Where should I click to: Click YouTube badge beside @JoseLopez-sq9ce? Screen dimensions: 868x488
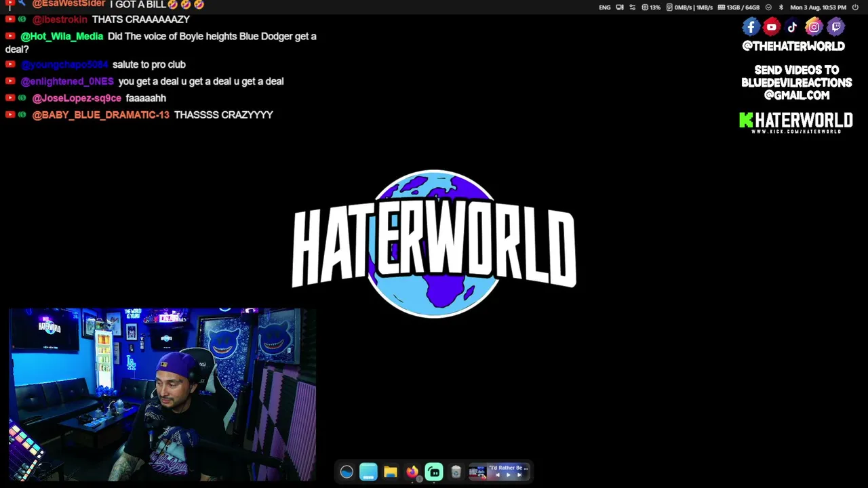click(10, 98)
